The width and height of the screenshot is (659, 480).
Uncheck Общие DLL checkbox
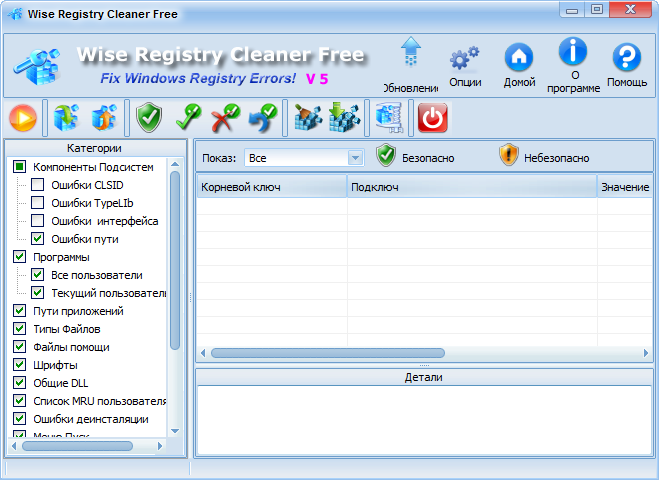(x=19, y=383)
